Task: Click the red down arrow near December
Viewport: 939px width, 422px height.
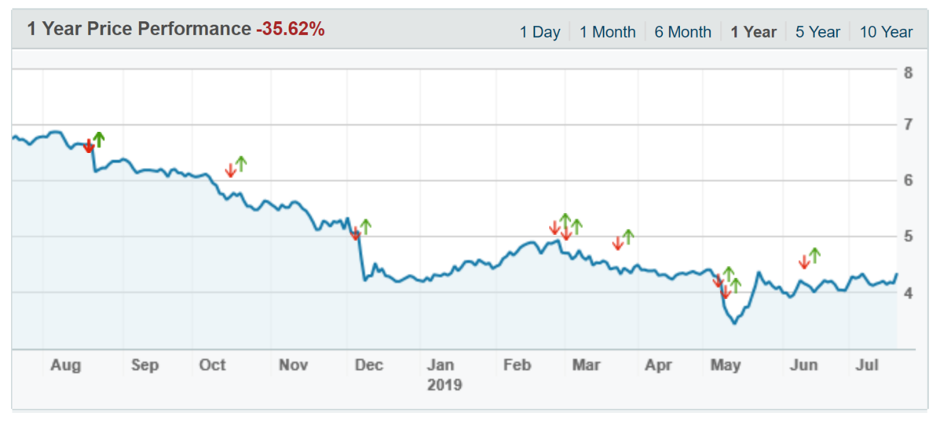Action: click(355, 235)
